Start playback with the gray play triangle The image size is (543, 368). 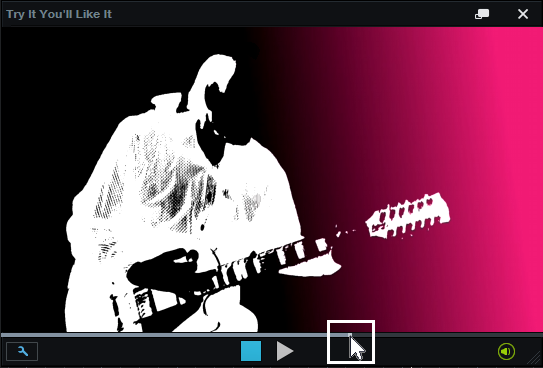285,351
